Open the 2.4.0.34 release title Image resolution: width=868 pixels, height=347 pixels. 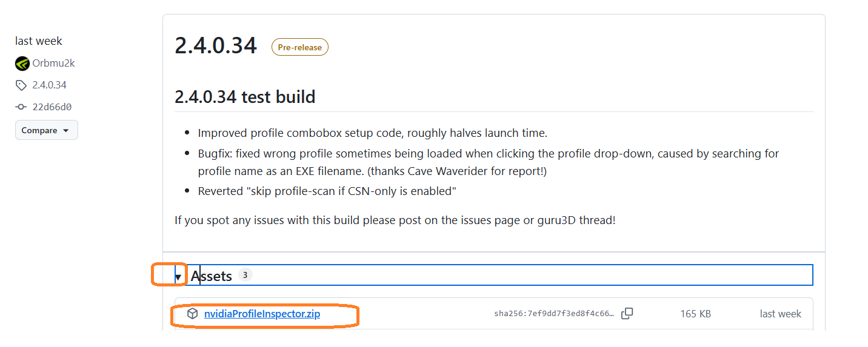(216, 46)
